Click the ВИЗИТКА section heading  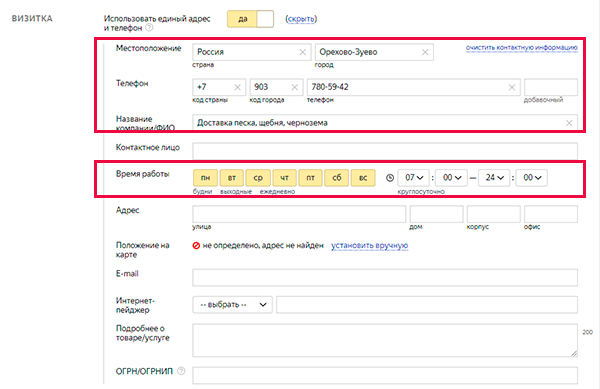[32, 19]
